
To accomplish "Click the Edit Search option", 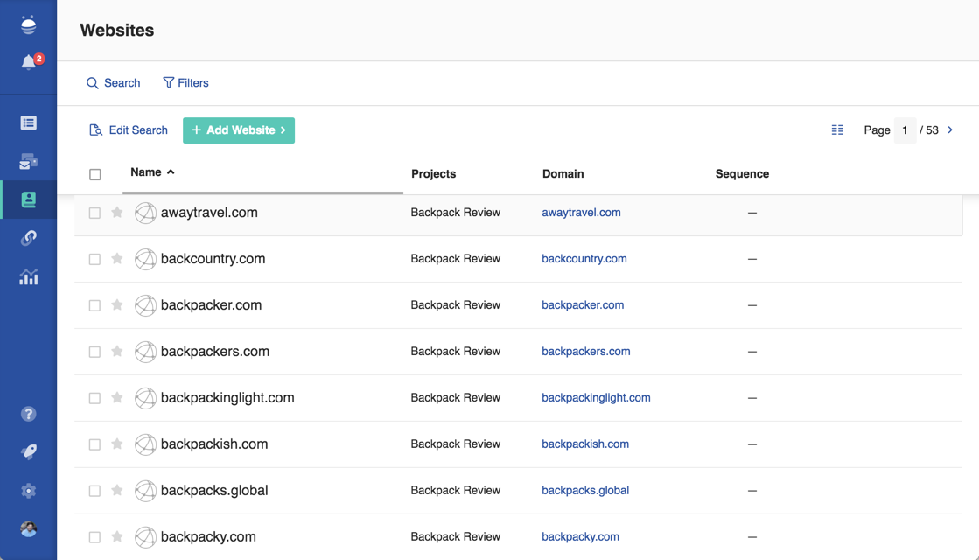I will 129,130.
